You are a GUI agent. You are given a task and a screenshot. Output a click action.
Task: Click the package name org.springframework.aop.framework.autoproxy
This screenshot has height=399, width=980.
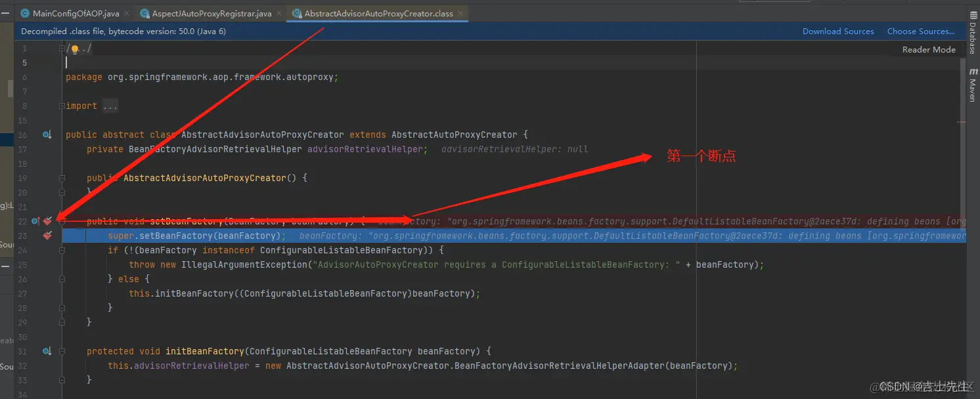pyautogui.click(x=221, y=77)
